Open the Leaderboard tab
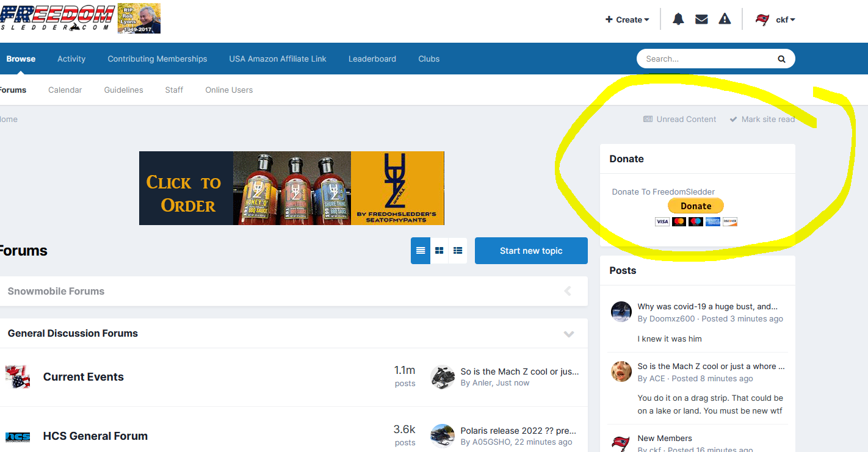Viewport: 868px width, 452px height. tap(372, 59)
